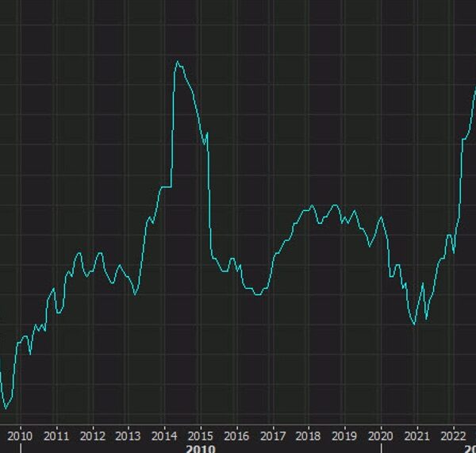
Task: Select the 2021 axis label
Action: coord(416,436)
